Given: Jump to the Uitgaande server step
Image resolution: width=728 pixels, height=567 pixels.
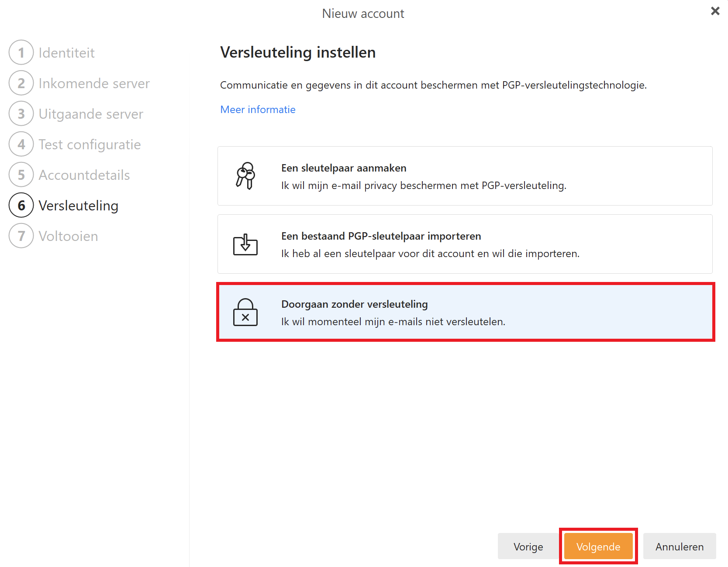Looking at the screenshot, I should (x=91, y=114).
